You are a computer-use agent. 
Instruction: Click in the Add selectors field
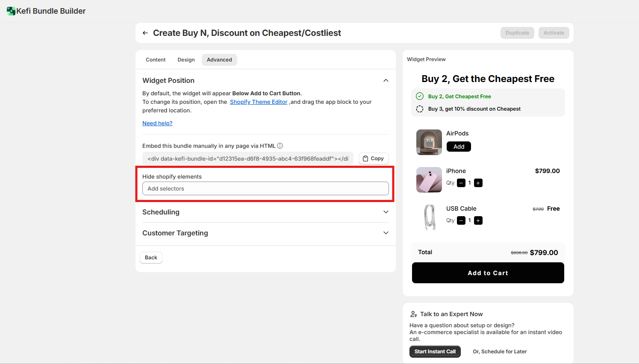[x=265, y=188]
